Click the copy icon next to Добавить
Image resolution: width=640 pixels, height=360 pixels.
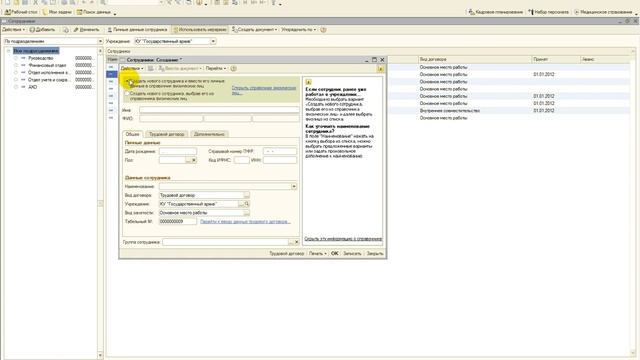pyautogui.click(x=65, y=30)
